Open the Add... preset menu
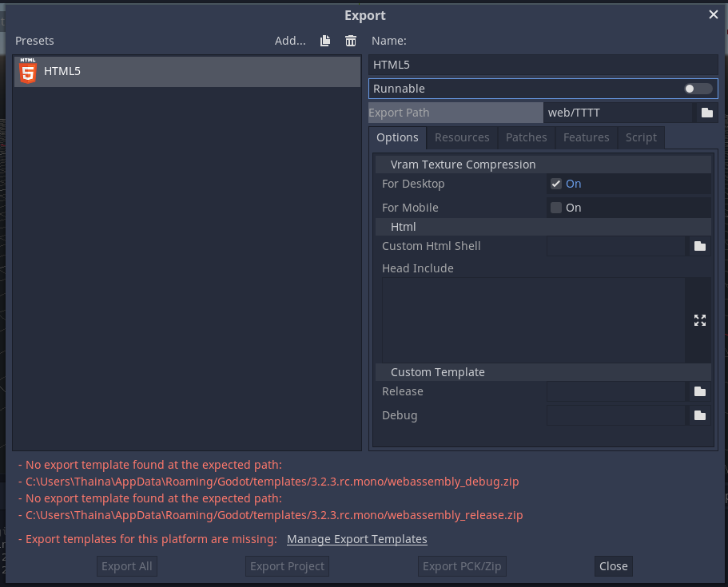The image size is (728, 587). (x=290, y=40)
